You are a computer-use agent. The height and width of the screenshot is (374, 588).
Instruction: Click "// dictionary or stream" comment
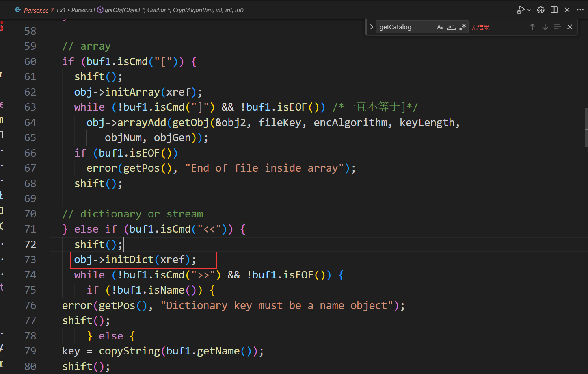pos(132,214)
